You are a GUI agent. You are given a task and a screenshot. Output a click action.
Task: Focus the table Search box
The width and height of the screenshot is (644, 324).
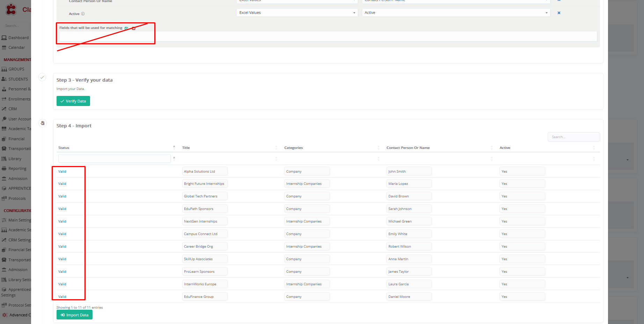[x=573, y=137]
